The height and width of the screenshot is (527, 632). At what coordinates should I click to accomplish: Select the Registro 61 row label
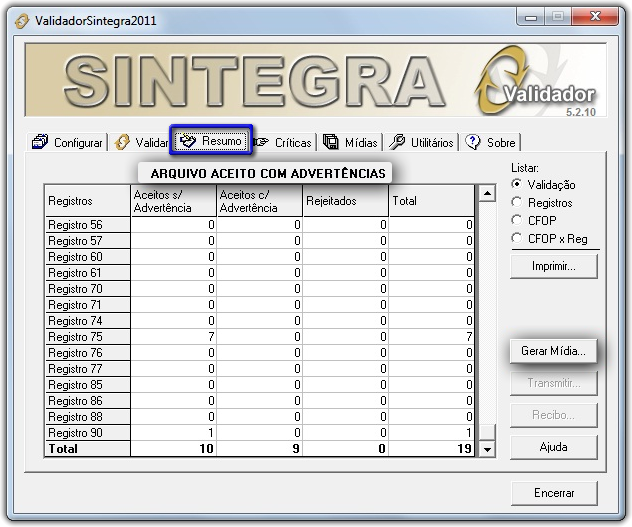tap(87, 273)
